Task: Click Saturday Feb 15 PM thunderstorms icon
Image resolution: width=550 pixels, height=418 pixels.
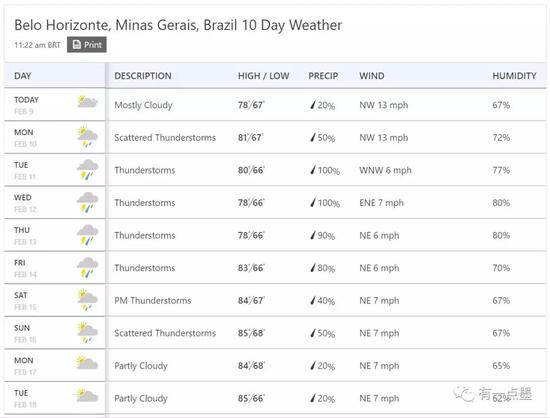Action: (x=87, y=300)
